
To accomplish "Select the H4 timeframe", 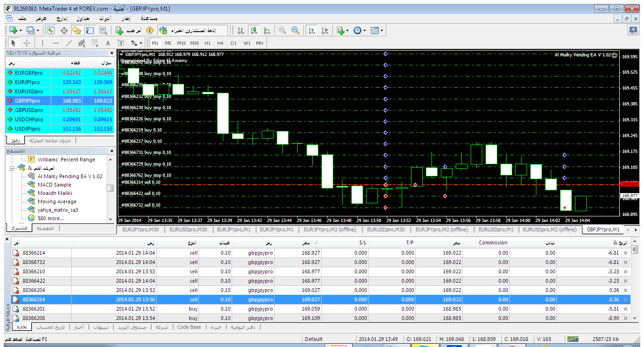I will click(x=220, y=43).
